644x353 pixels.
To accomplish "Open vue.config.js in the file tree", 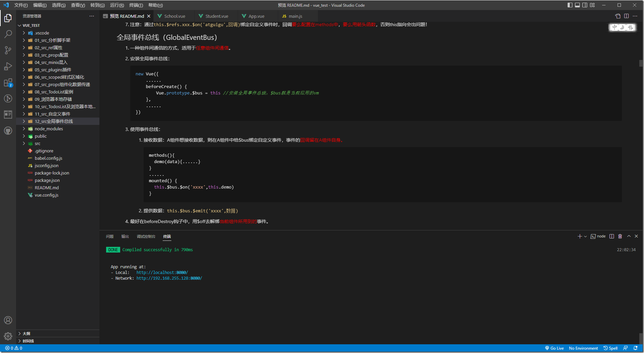I will tap(58, 195).
